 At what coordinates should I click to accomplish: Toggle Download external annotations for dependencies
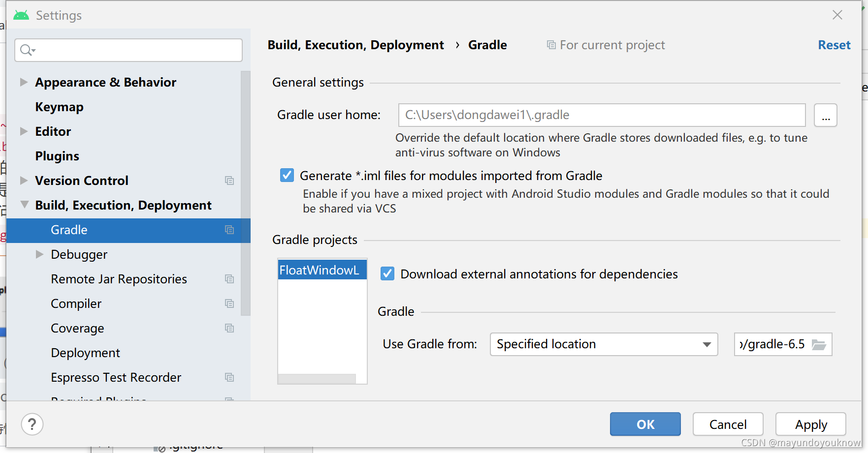[387, 273]
